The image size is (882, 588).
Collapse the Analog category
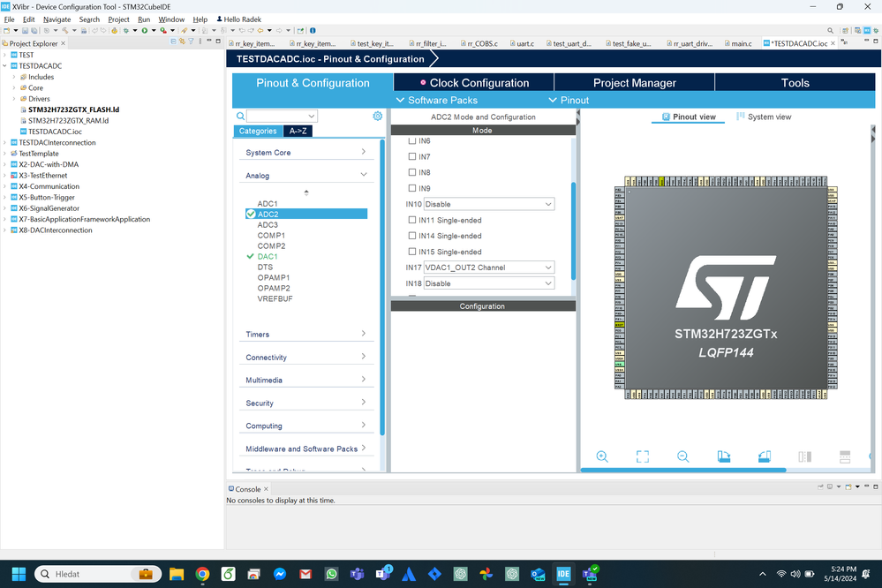tap(306, 176)
